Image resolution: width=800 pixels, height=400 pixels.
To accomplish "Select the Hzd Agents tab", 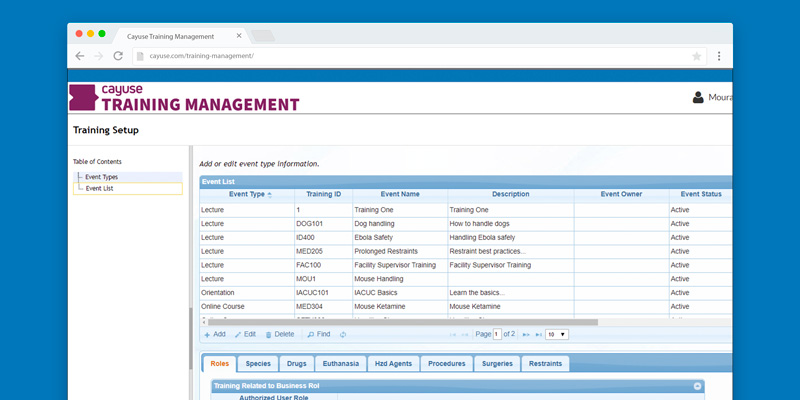I will 393,364.
